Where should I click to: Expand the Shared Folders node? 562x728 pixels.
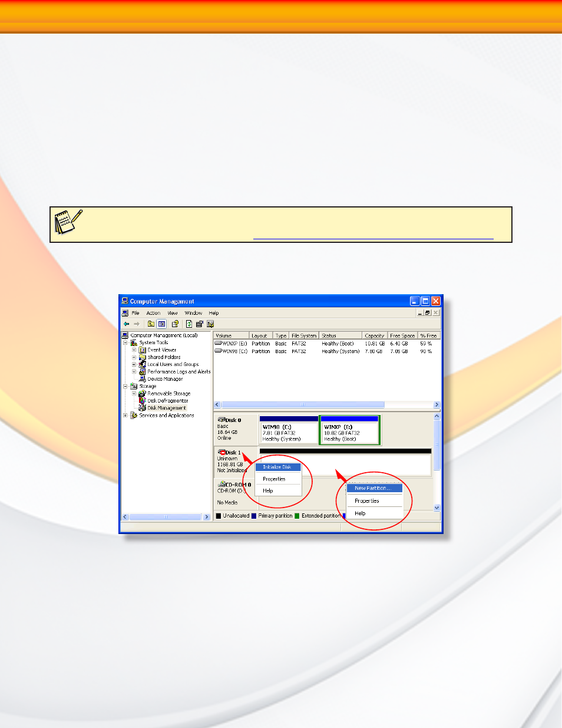click(x=134, y=357)
